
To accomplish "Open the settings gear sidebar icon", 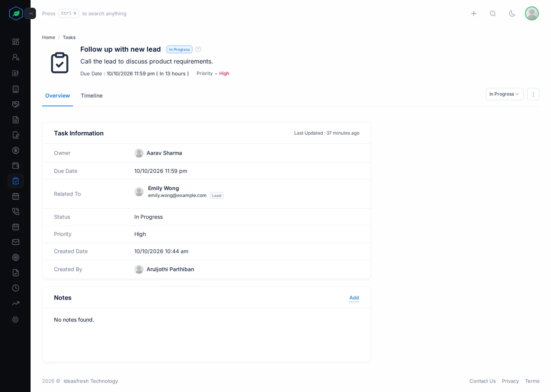I will pyautogui.click(x=16, y=319).
